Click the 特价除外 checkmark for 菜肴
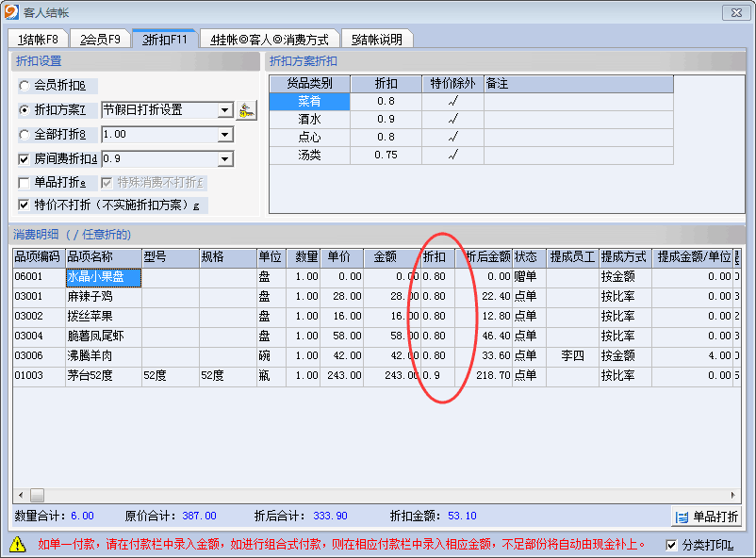The width and height of the screenshot is (756, 558). [x=452, y=101]
